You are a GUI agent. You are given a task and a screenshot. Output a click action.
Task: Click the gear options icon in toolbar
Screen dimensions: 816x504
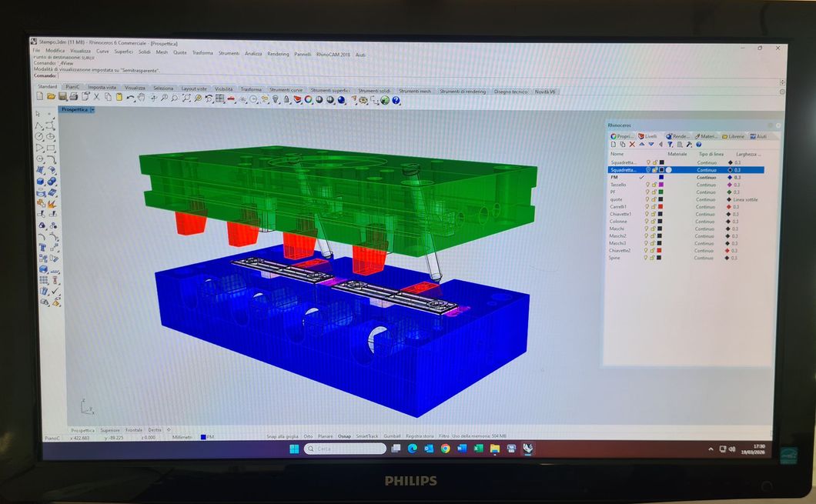[x=364, y=100]
